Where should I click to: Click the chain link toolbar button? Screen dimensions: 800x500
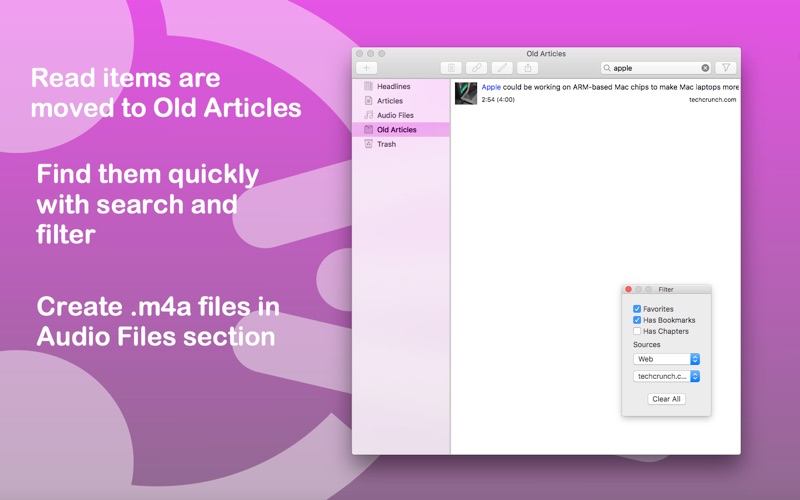coord(477,68)
